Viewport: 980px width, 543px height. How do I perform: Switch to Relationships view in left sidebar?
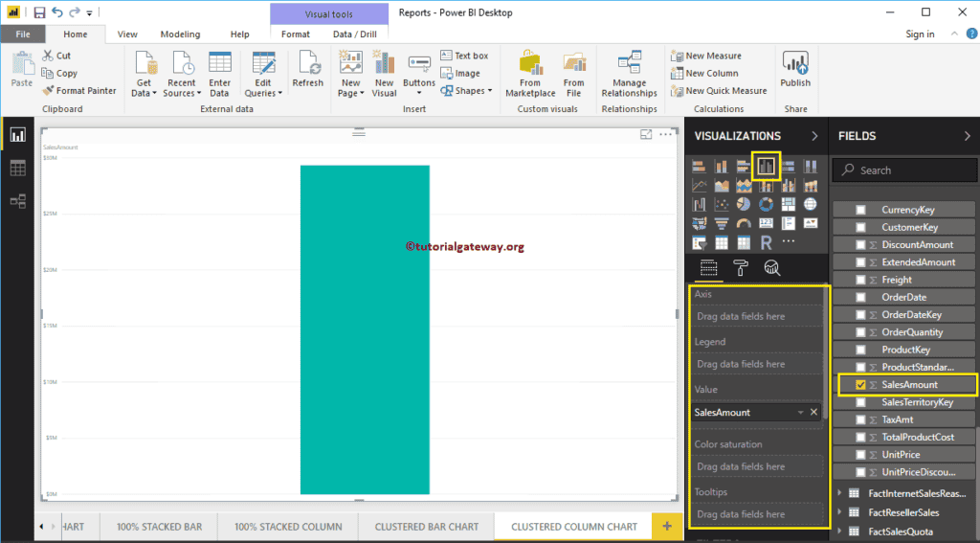pyautogui.click(x=17, y=201)
